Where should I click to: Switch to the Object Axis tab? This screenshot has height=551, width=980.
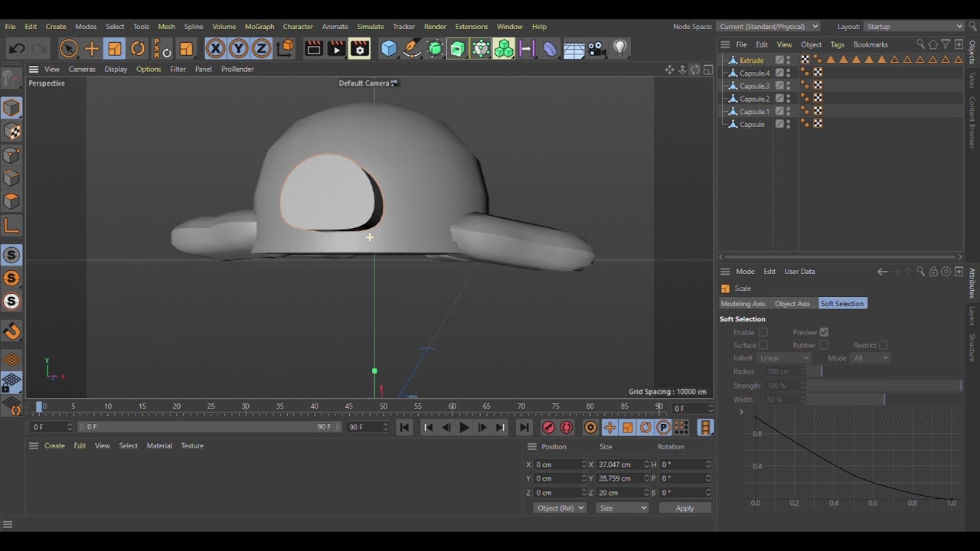pyautogui.click(x=792, y=304)
